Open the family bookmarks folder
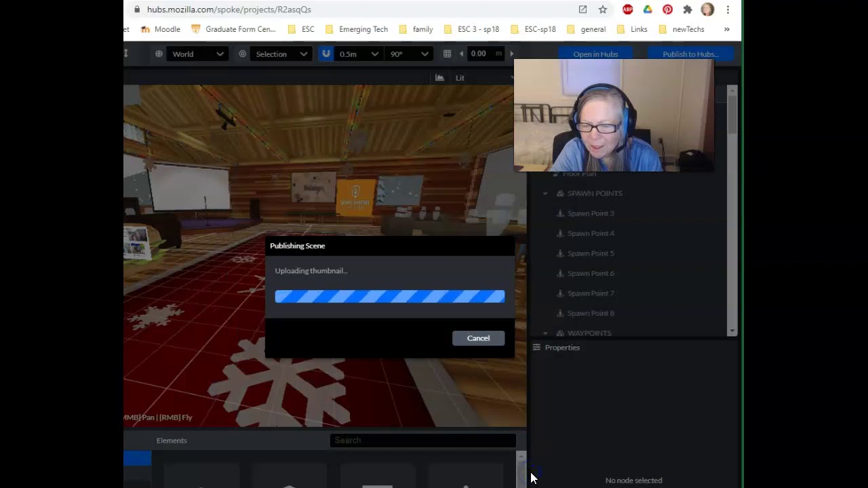Image resolution: width=868 pixels, height=488 pixels. click(x=416, y=29)
